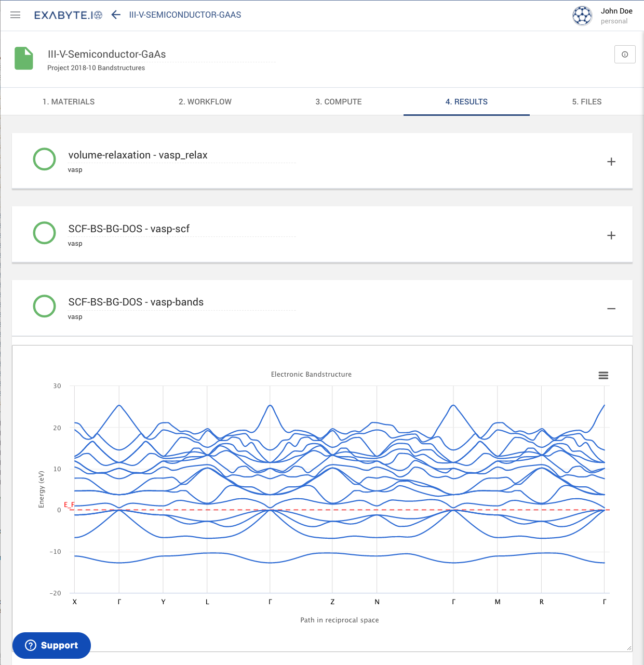
Task: Open the Compute tab
Action: click(x=339, y=102)
